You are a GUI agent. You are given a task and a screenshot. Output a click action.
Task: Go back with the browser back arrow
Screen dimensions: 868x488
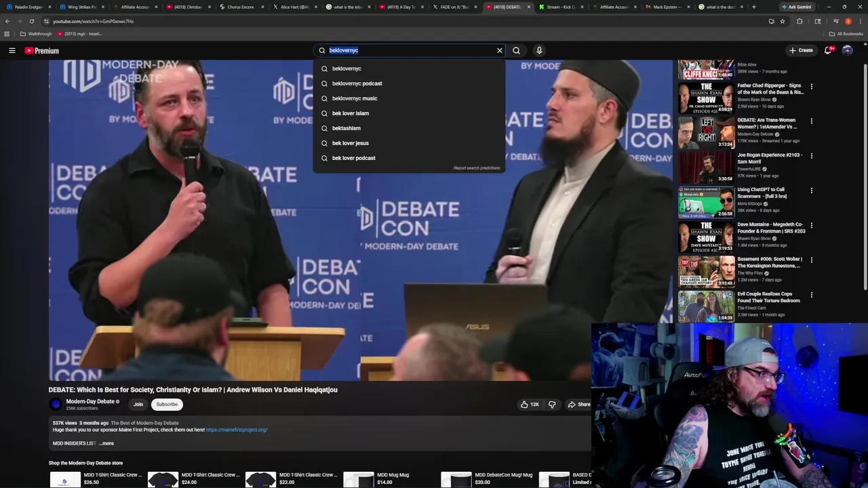(x=7, y=21)
